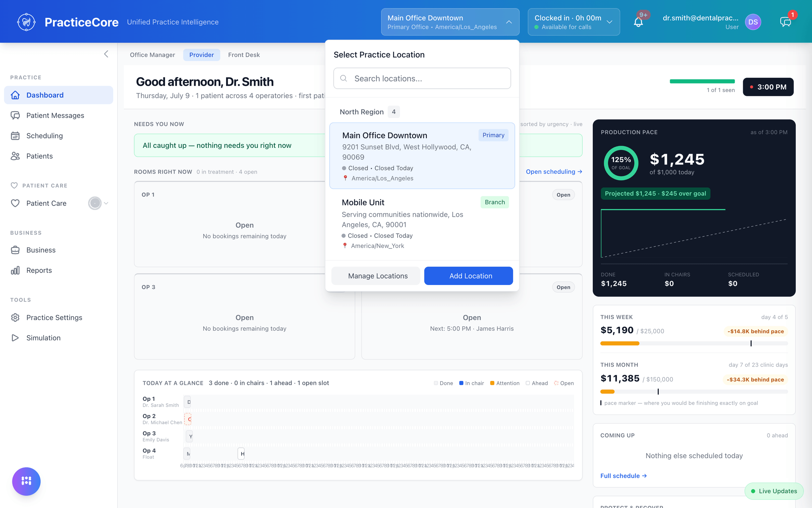Click the Open status pill in OP 4 card
Image resolution: width=812 pixels, height=508 pixels.
[563, 287]
